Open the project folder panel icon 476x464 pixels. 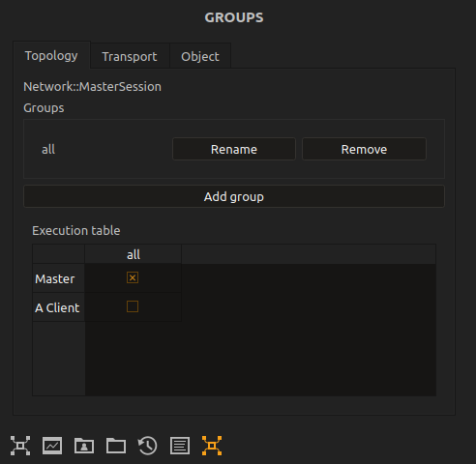click(116, 446)
